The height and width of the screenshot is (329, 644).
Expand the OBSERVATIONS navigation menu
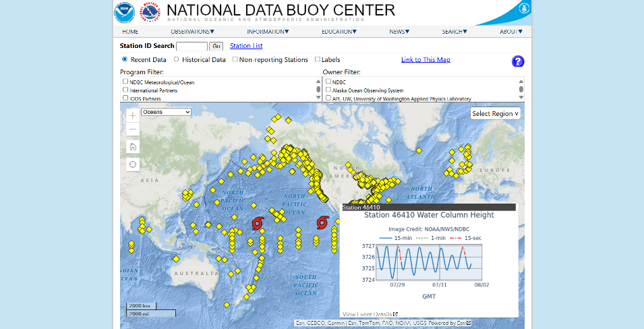(x=192, y=32)
